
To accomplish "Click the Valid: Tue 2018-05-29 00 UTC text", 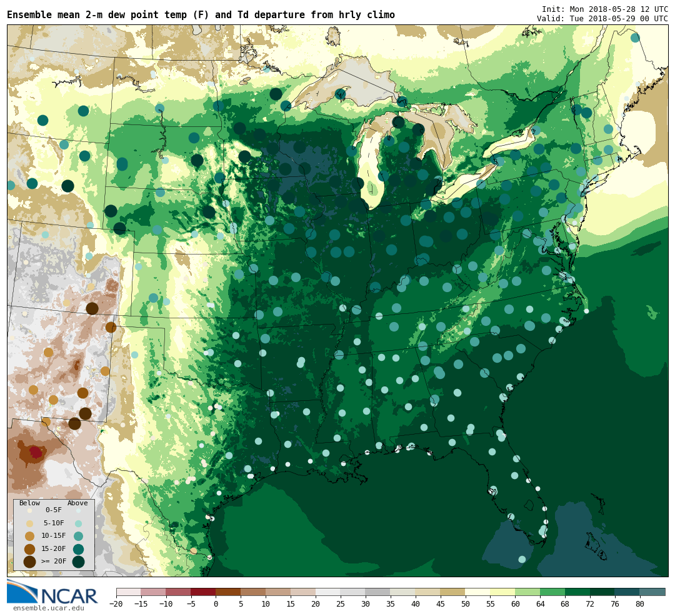I will click(x=602, y=19).
